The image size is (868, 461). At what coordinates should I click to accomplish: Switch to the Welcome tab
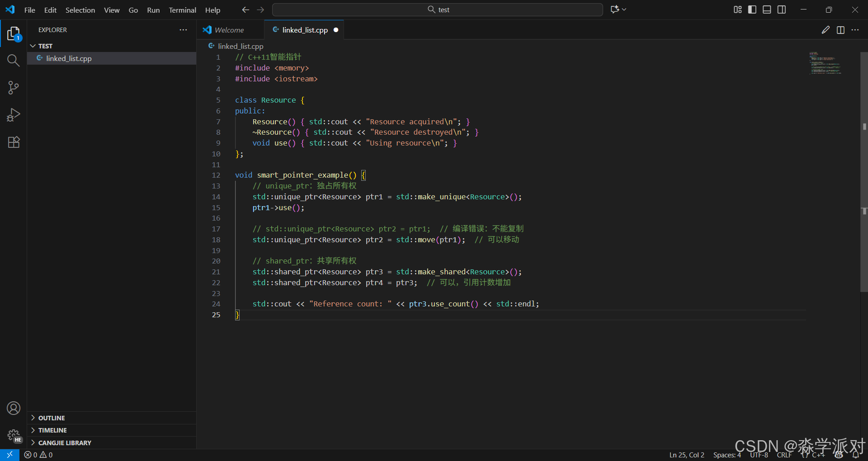point(231,30)
